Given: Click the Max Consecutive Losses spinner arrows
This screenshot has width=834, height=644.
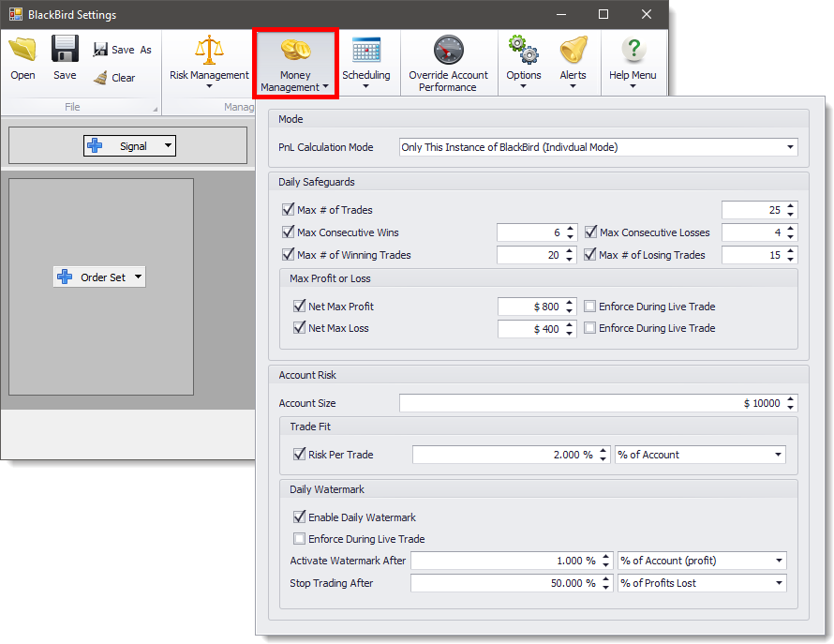Looking at the screenshot, I should coord(790,232).
